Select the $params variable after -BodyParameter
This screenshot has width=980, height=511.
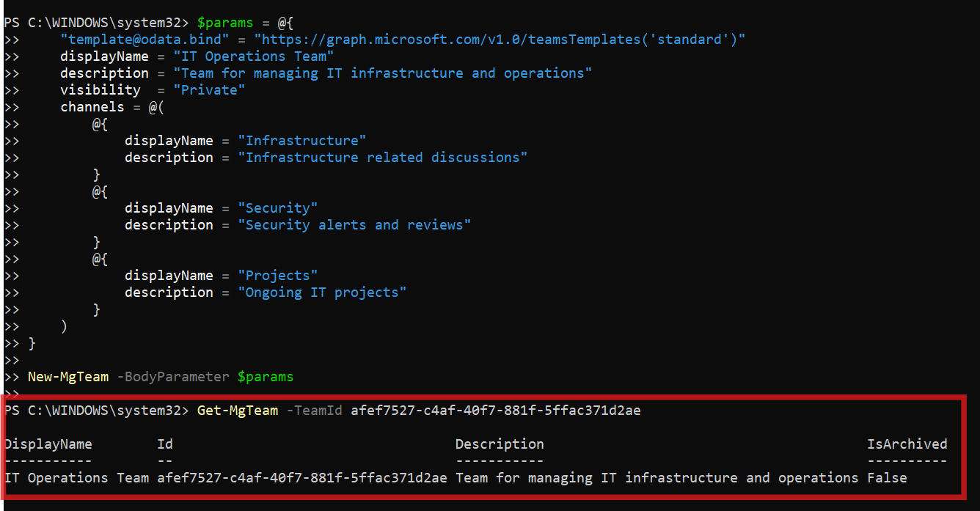(x=265, y=377)
